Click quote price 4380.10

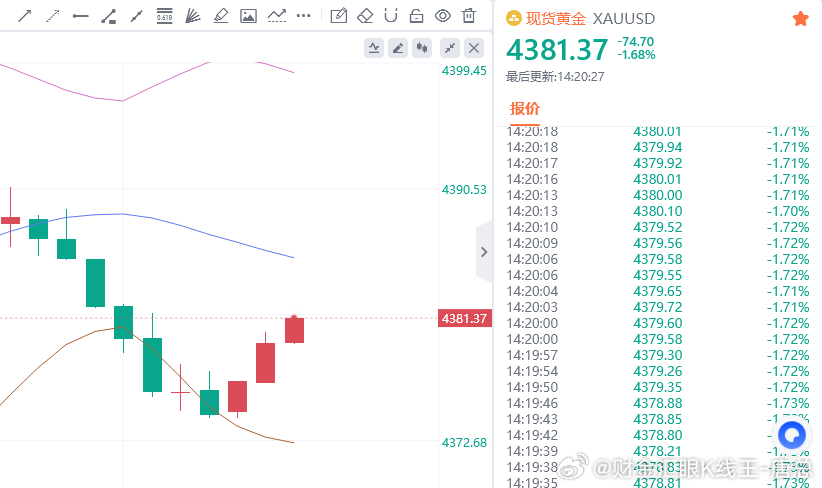coord(658,211)
